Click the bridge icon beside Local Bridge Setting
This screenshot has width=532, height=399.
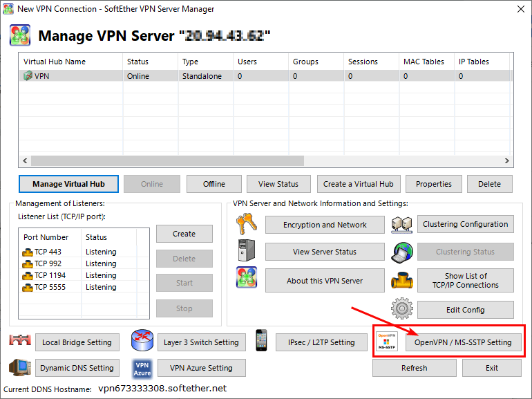pos(20,342)
